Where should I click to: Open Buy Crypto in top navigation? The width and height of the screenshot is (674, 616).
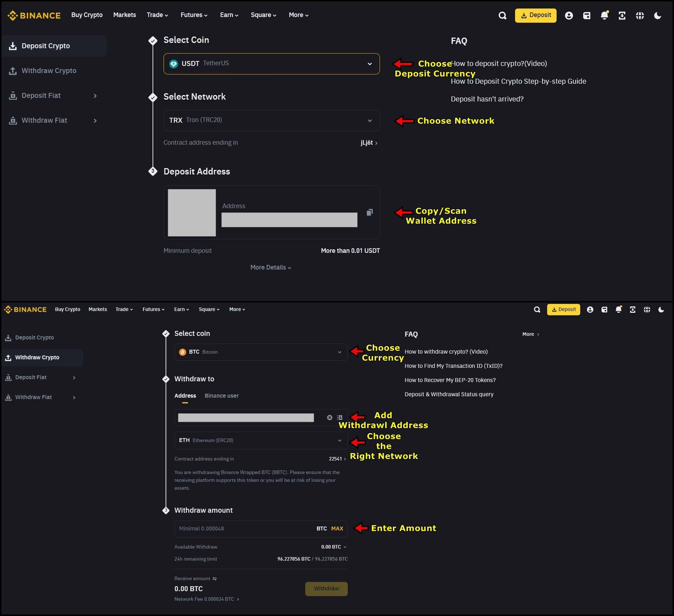[x=87, y=15]
